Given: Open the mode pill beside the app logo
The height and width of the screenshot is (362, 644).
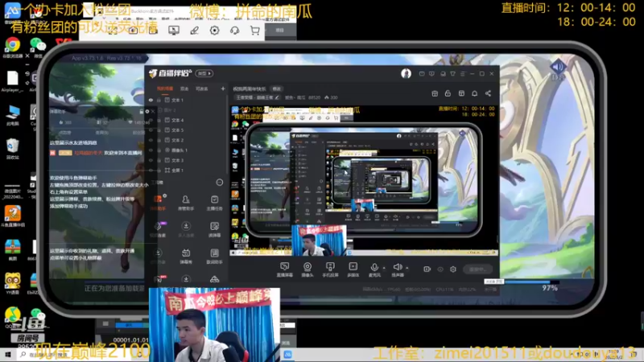Looking at the screenshot, I should [204, 73].
